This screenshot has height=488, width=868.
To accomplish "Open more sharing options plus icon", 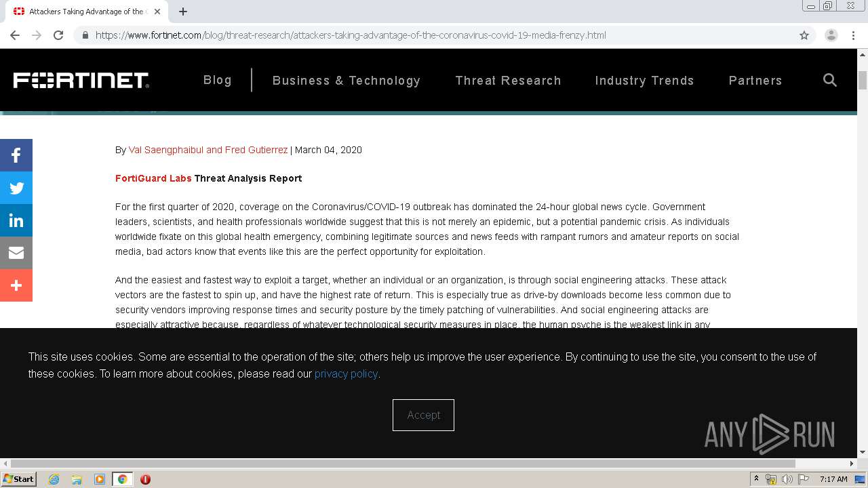I will [x=16, y=285].
